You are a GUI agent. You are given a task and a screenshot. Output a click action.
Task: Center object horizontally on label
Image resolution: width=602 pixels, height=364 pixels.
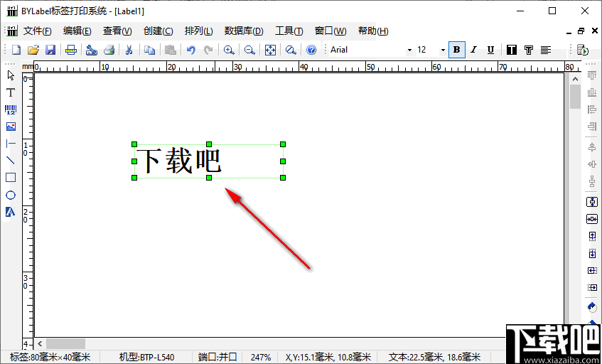pos(592,219)
